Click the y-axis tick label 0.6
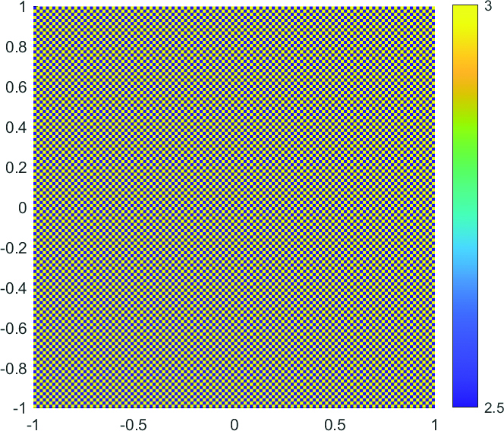The width and height of the screenshot is (504, 431). click(x=16, y=87)
